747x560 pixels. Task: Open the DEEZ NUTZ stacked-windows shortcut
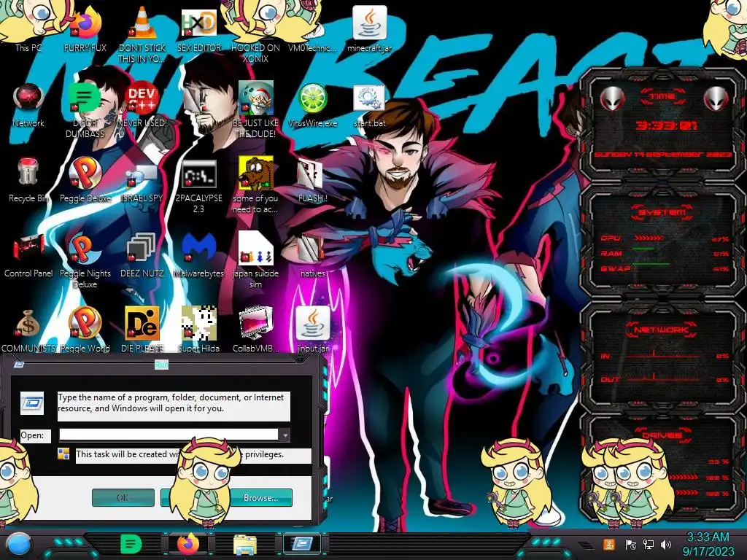(x=142, y=255)
